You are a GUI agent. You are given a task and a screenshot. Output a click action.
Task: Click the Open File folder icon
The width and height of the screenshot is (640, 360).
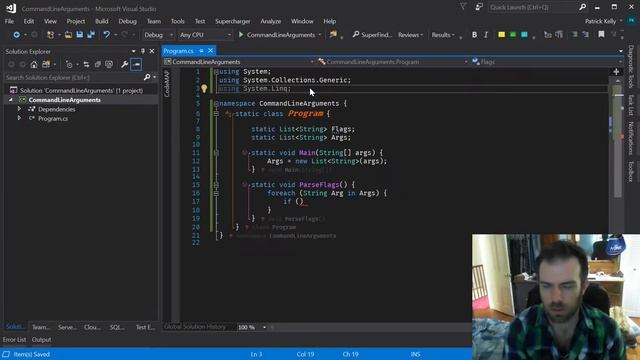68,35
